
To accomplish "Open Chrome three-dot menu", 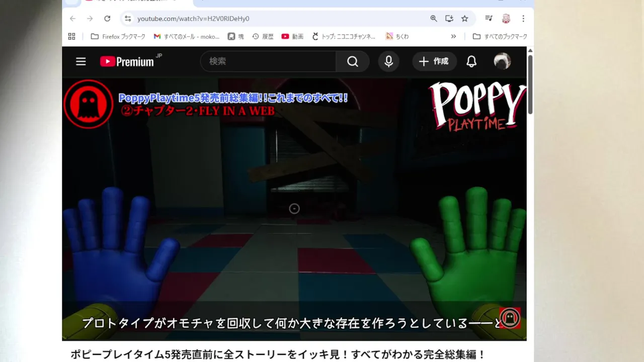I will point(523,19).
